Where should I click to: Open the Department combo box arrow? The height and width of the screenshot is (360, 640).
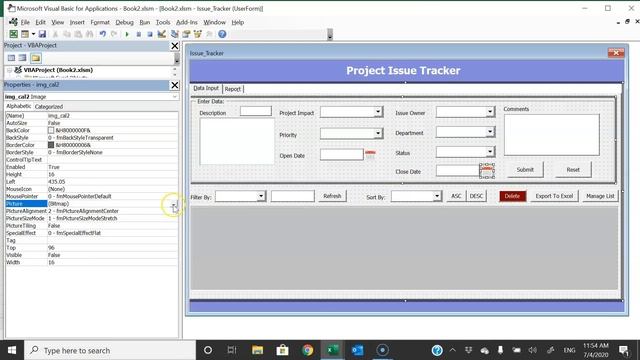[490, 131]
